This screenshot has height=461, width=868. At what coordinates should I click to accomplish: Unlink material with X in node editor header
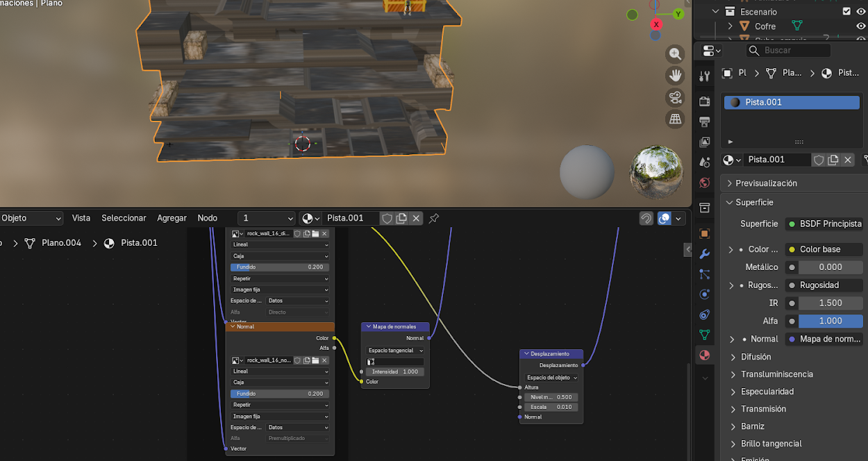(x=416, y=218)
